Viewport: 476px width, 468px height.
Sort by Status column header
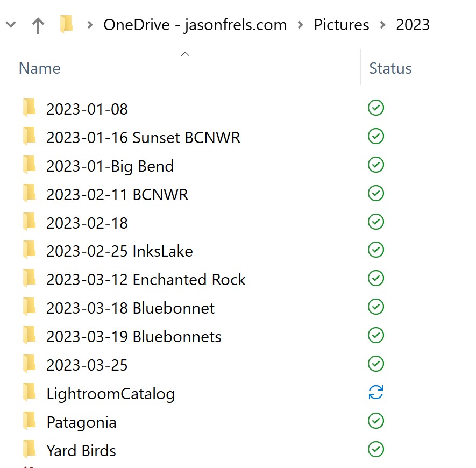click(x=390, y=68)
